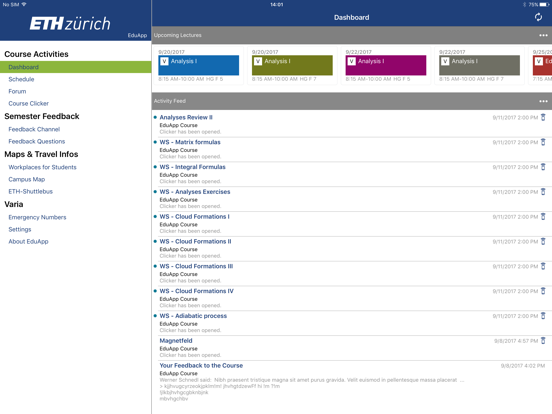
Task: Open Emergency Numbers
Action: pyautogui.click(x=76, y=217)
